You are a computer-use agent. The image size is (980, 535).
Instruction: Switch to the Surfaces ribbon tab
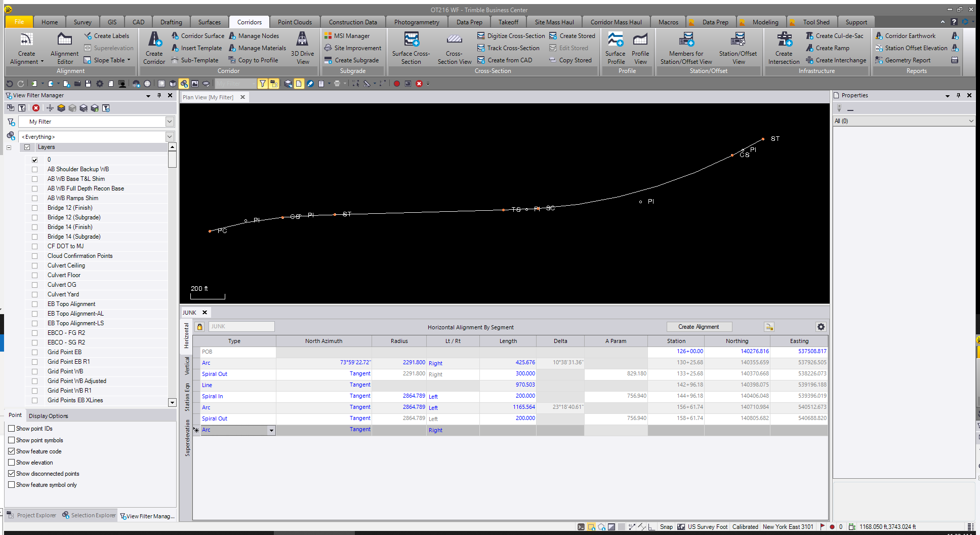click(209, 22)
